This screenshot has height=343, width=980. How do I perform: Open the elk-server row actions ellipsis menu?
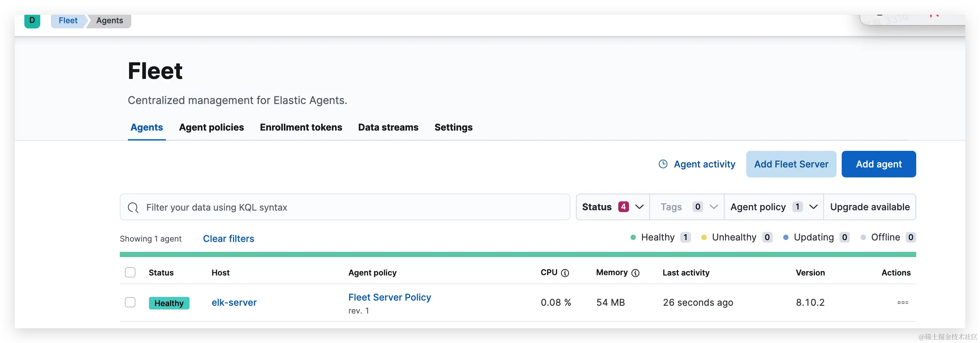(x=903, y=303)
